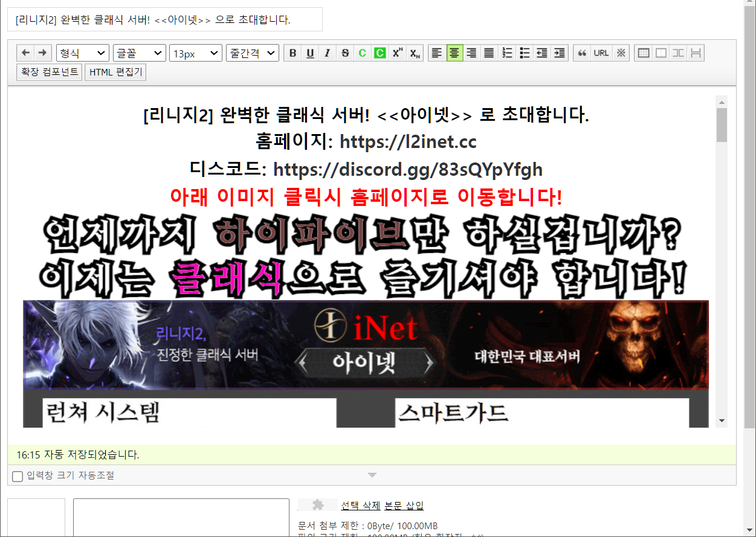Align text right
Screen dimensions: 756x537
(x=472, y=53)
